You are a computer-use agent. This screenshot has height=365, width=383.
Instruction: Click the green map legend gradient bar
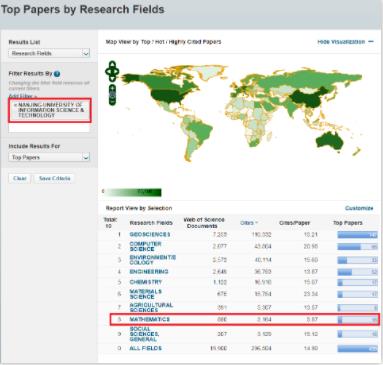(x=133, y=192)
